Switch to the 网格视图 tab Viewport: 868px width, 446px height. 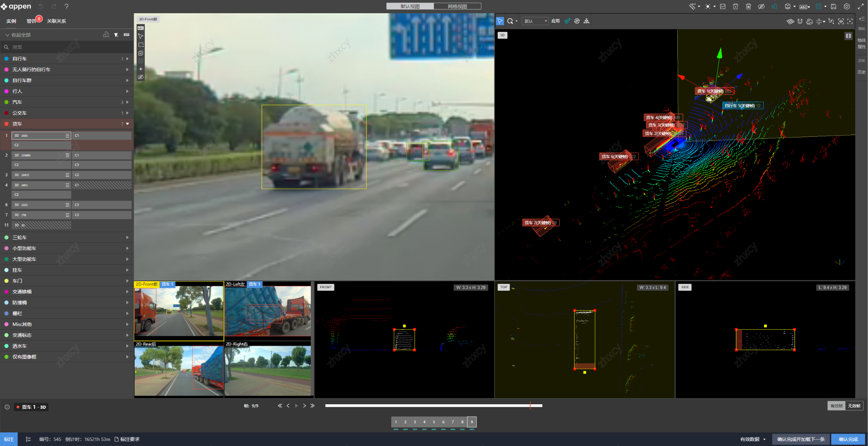(457, 6)
